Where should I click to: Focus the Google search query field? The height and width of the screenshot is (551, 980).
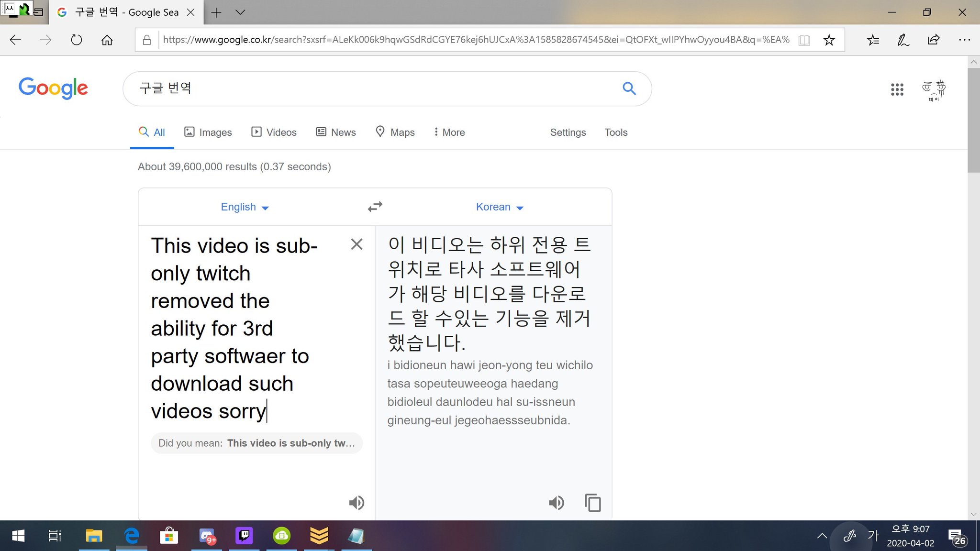tap(373, 88)
